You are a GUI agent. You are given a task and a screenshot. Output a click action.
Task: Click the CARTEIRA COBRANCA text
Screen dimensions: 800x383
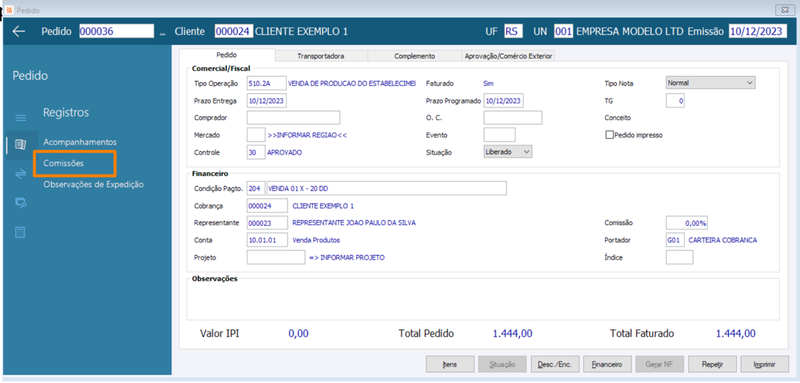[x=722, y=240]
